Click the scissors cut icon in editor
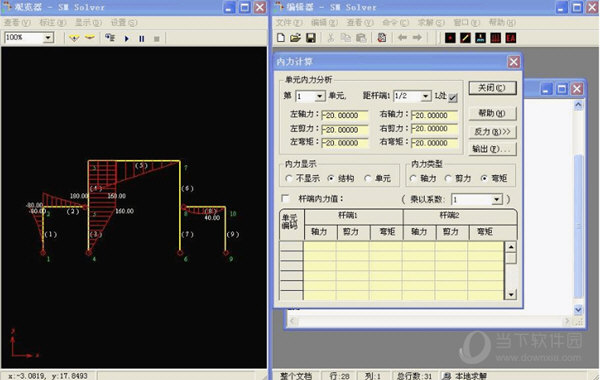 pyautogui.click(x=331, y=38)
